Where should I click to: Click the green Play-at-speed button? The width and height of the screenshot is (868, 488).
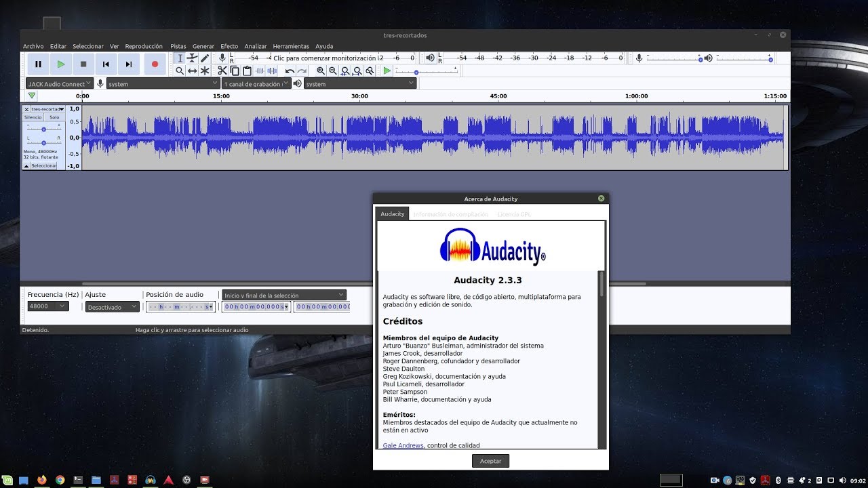tap(387, 70)
